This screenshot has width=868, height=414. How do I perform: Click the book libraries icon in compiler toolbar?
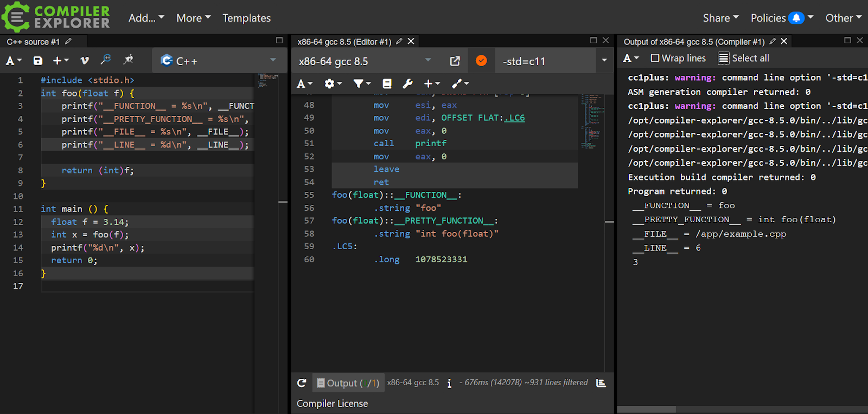click(x=387, y=83)
